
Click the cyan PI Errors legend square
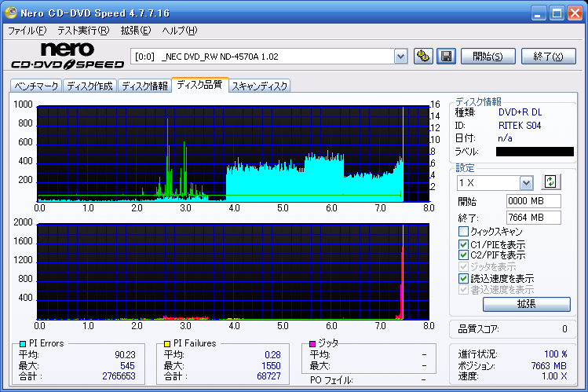[23, 343]
